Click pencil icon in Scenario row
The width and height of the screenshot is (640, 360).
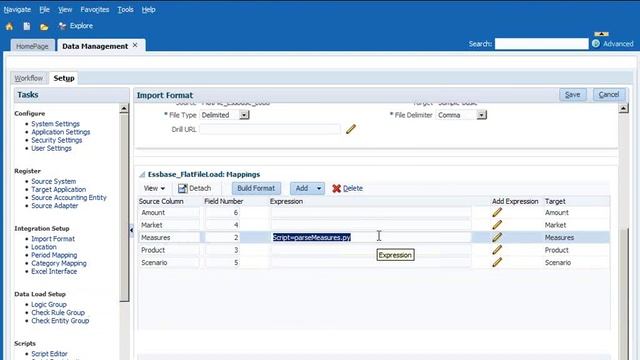pyautogui.click(x=497, y=262)
